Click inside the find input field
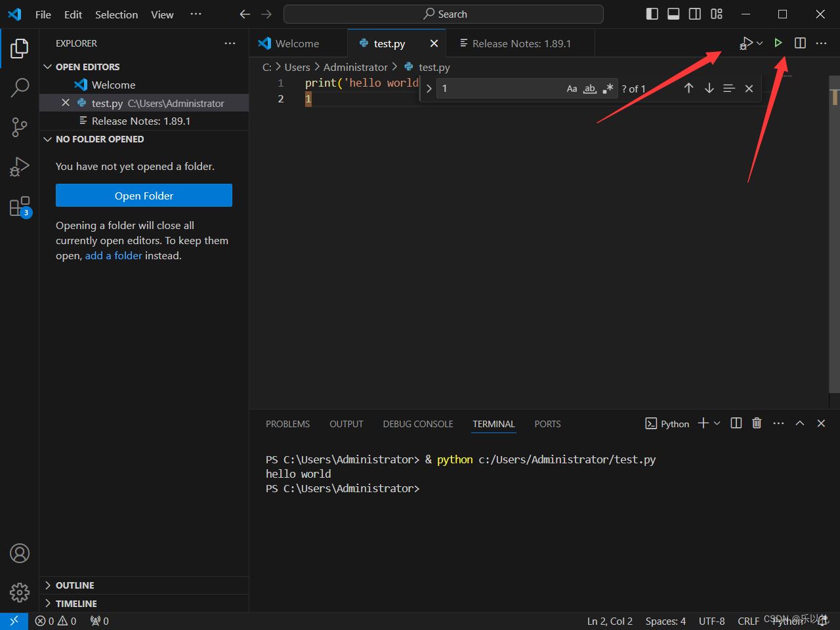This screenshot has width=840, height=630. click(499, 88)
